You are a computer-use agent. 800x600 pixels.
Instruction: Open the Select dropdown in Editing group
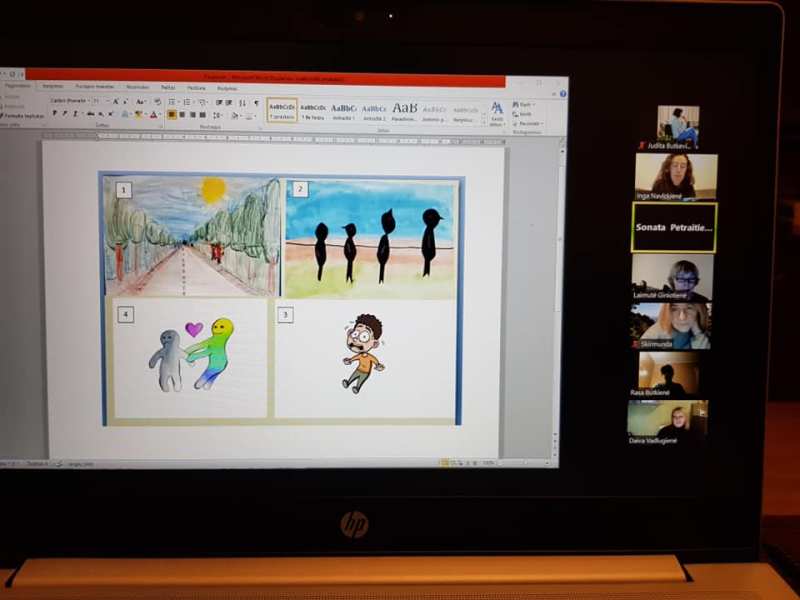click(x=528, y=123)
